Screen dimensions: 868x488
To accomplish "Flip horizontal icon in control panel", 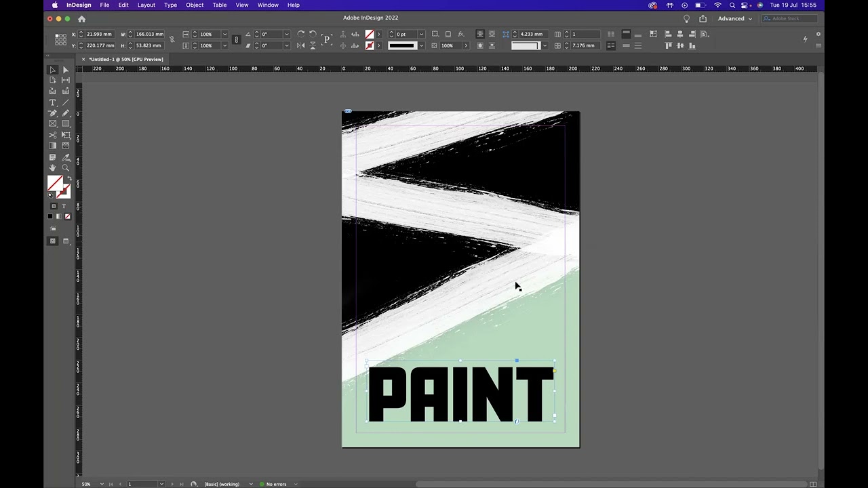I will click(x=300, y=45).
